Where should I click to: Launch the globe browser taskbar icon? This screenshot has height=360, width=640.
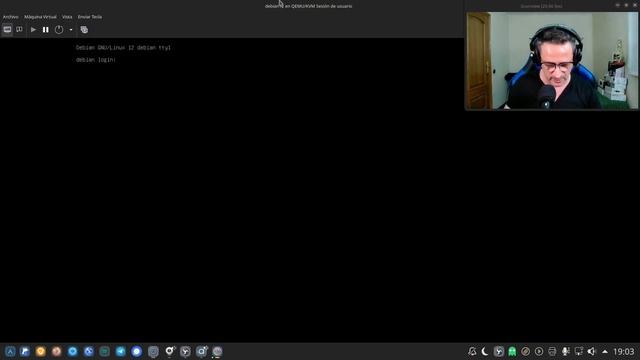[89, 351]
